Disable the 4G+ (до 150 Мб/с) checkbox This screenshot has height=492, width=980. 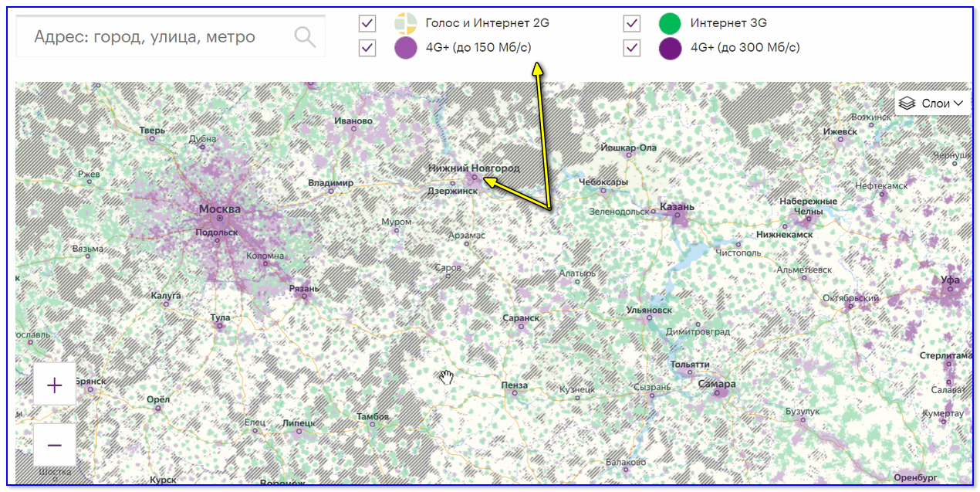pyautogui.click(x=367, y=48)
